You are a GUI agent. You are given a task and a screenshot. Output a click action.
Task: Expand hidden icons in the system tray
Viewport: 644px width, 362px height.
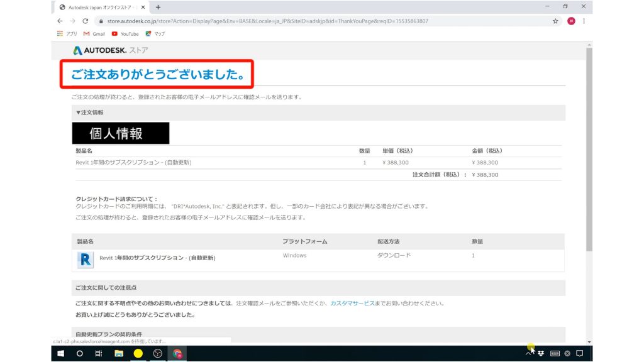coord(527,353)
